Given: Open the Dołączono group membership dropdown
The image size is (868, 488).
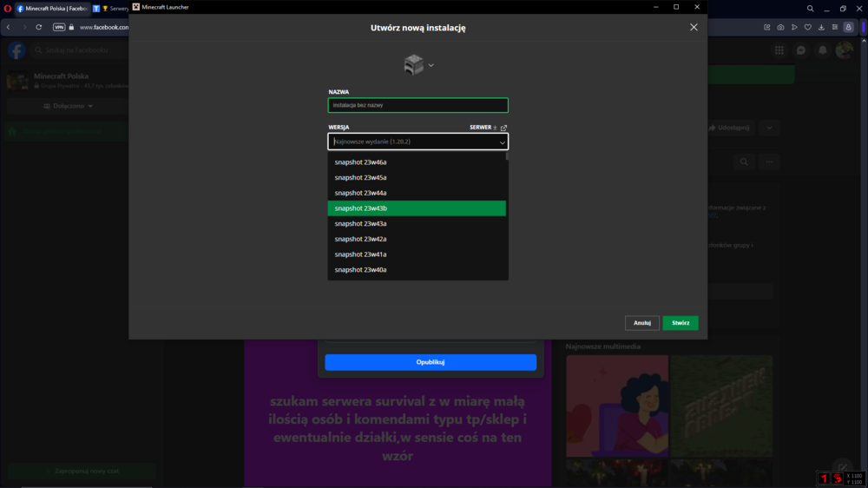Looking at the screenshot, I should pyautogui.click(x=68, y=106).
